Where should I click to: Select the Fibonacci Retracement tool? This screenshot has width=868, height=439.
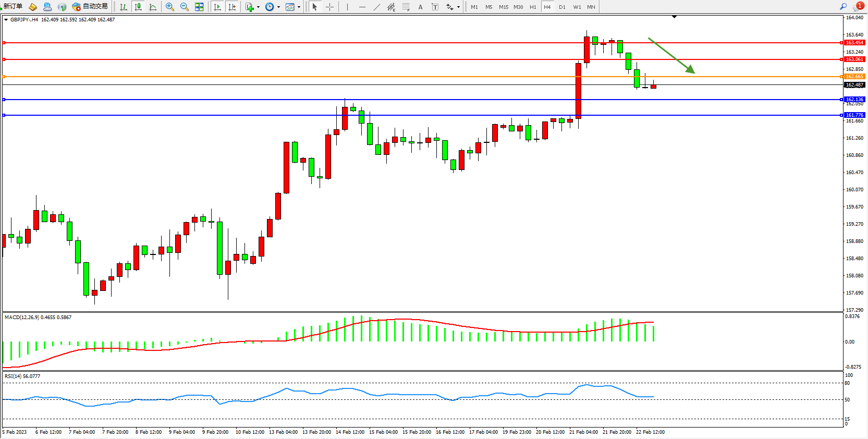(406, 7)
